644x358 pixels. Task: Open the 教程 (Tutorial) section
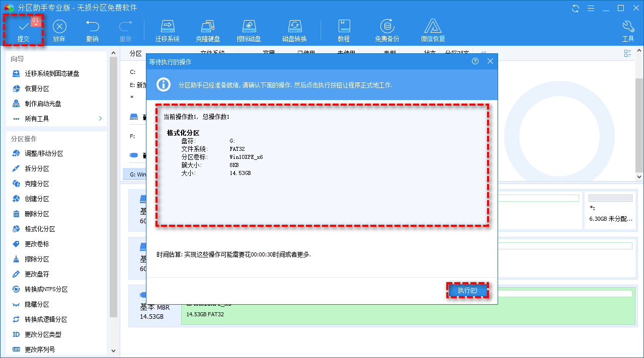pos(344,30)
